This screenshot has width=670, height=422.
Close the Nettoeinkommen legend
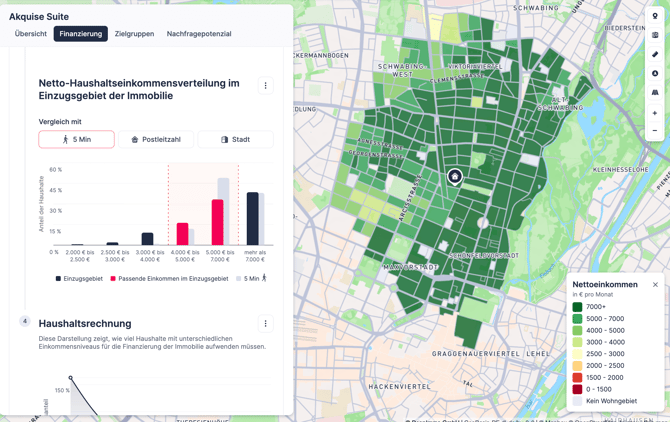655,285
